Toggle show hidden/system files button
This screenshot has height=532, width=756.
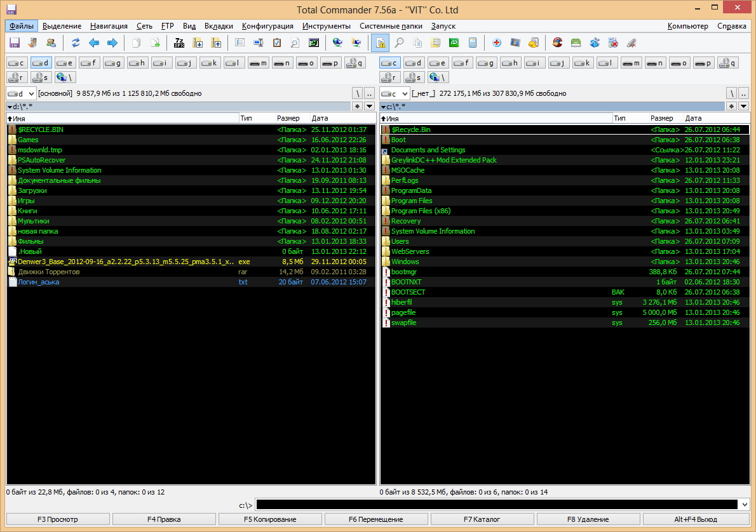click(x=381, y=43)
